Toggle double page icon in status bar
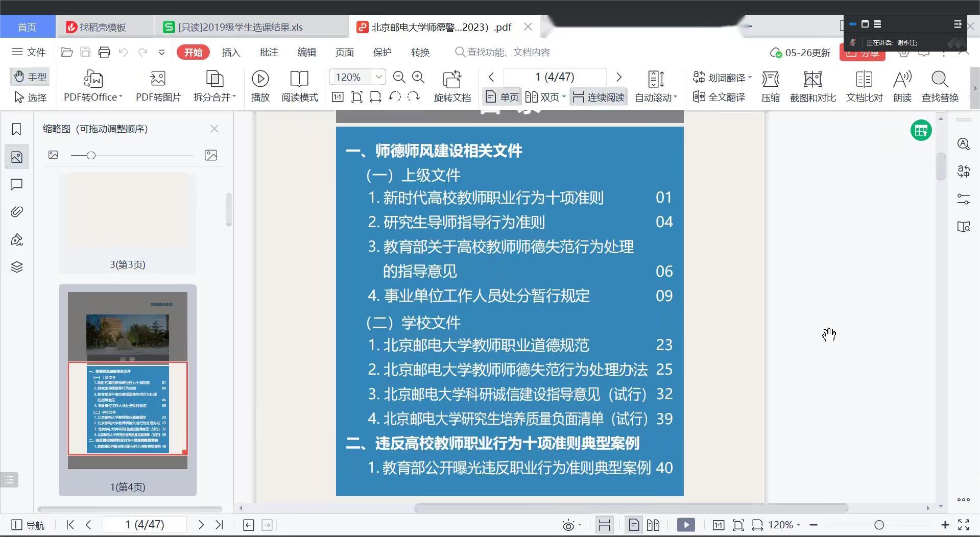Image resolution: width=980 pixels, height=537 pixels. [653, 525]
